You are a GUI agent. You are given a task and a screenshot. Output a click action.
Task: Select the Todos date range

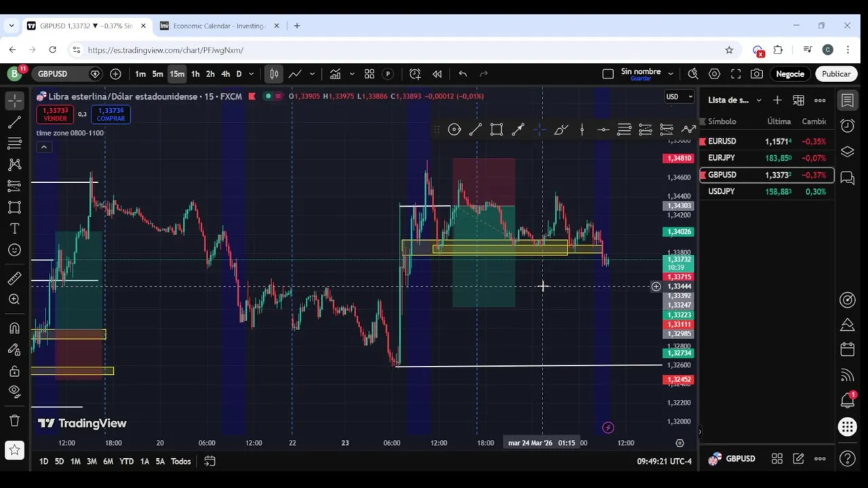[x=180, y=462]
